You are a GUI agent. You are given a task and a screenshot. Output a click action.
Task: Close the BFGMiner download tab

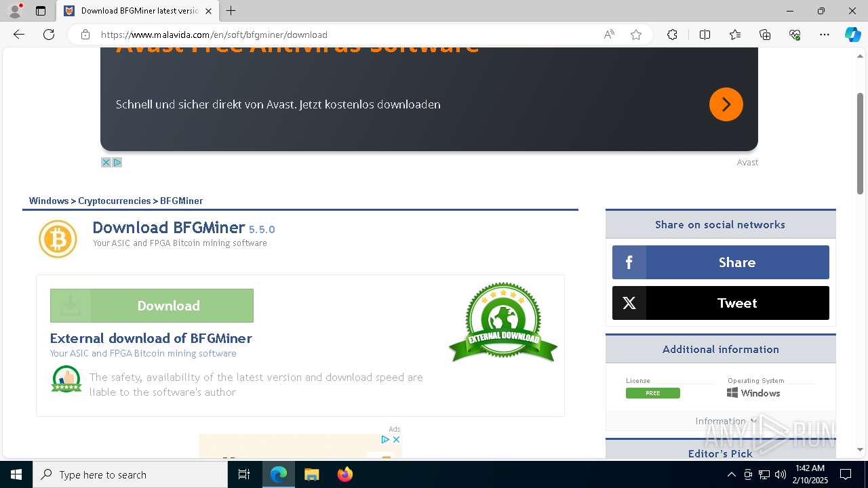[208, 11]
